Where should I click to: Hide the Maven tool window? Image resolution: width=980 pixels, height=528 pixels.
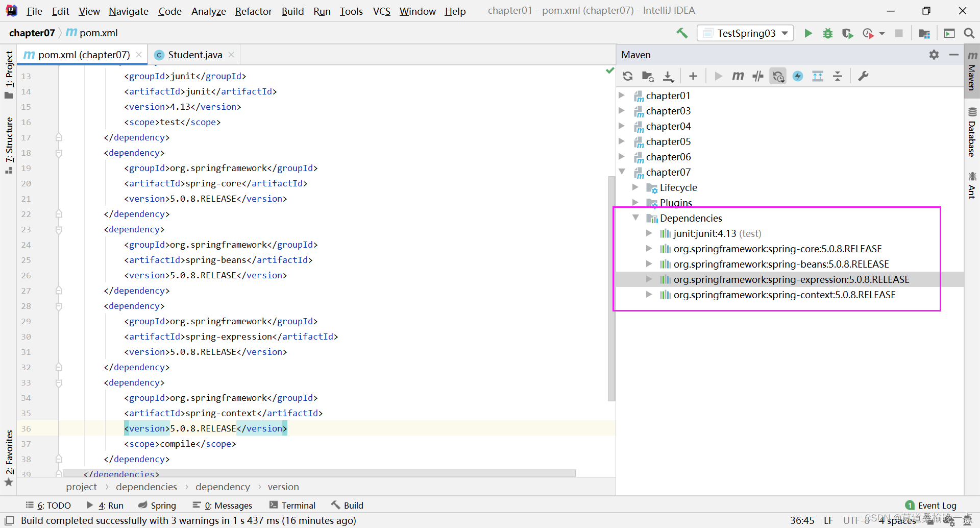tap(953, 55)
